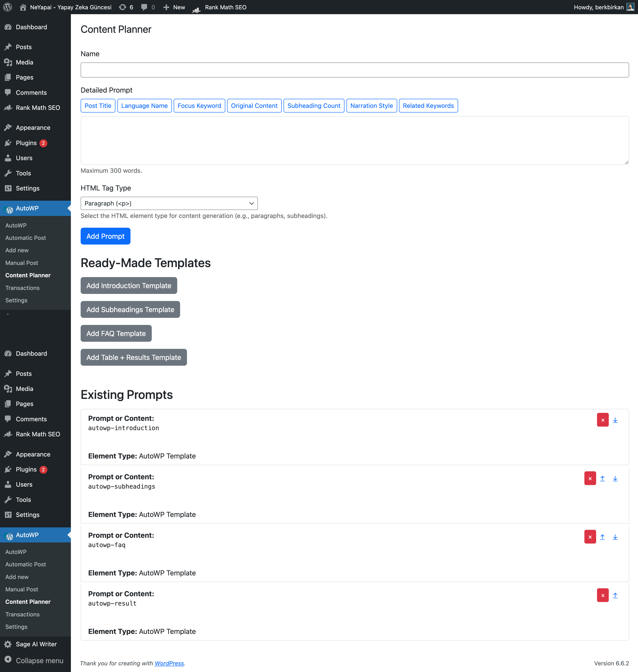This screenshot has height=672, width=638.
Task: Open Rank Math SEO in the admin bar
Action: point(219,7)
